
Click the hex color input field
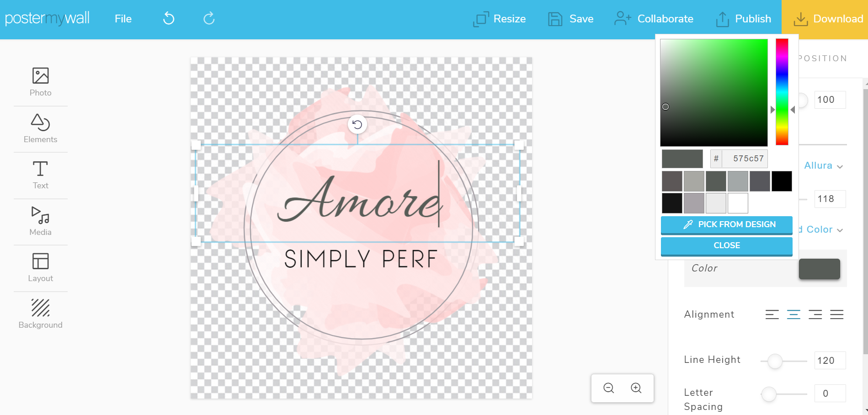(745, 159)
